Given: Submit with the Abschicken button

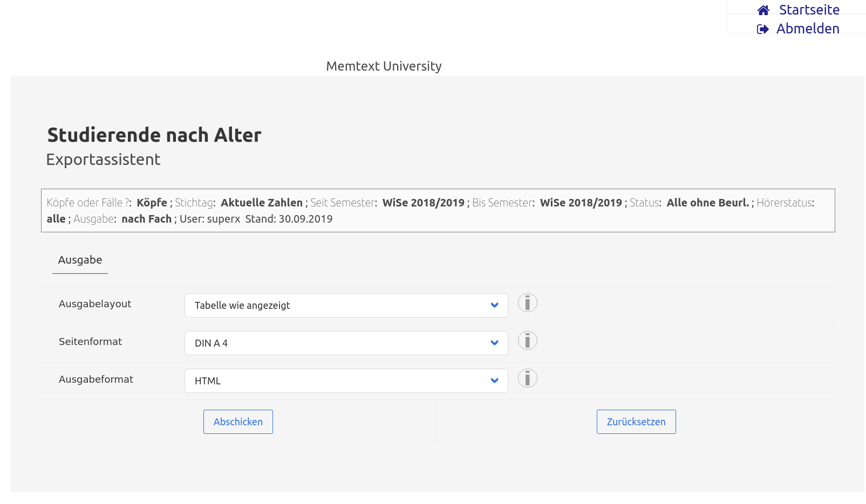Looking at the screenshot, I should pyautogui.click(x=238, y=422).
